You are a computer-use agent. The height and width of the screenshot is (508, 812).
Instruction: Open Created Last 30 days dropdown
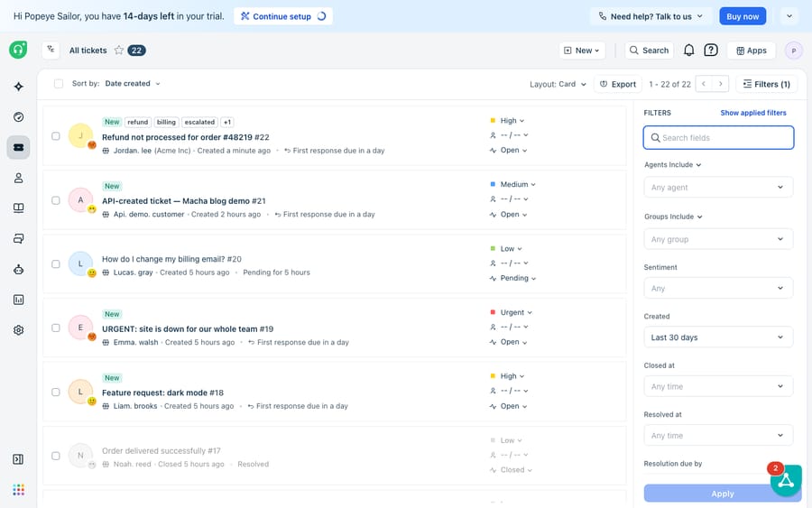click(718, 337)
